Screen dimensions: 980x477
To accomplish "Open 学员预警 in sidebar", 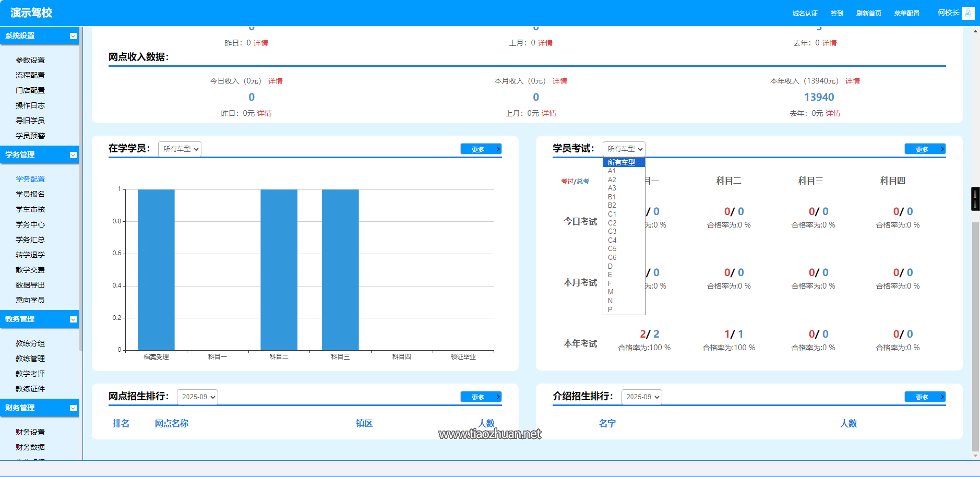I will click(30, 136).
